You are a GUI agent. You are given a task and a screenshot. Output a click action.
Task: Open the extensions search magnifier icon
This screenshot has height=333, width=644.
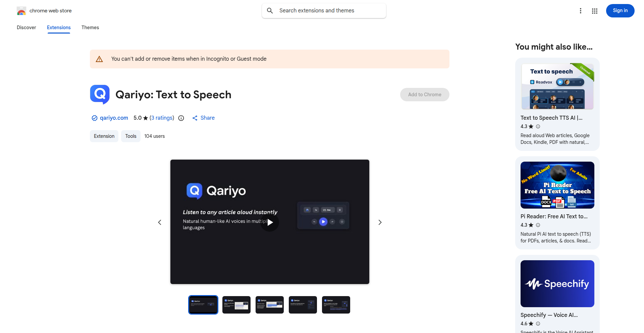point(270,10)
